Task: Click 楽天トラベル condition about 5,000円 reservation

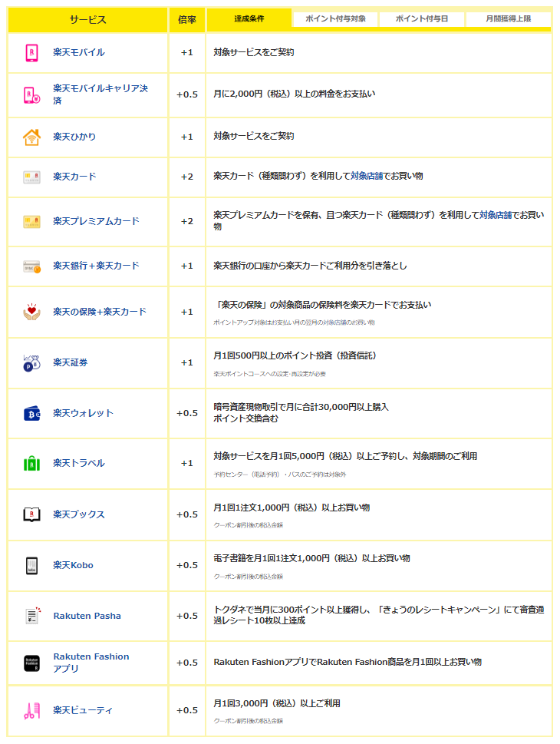Action: coord(345,456)
